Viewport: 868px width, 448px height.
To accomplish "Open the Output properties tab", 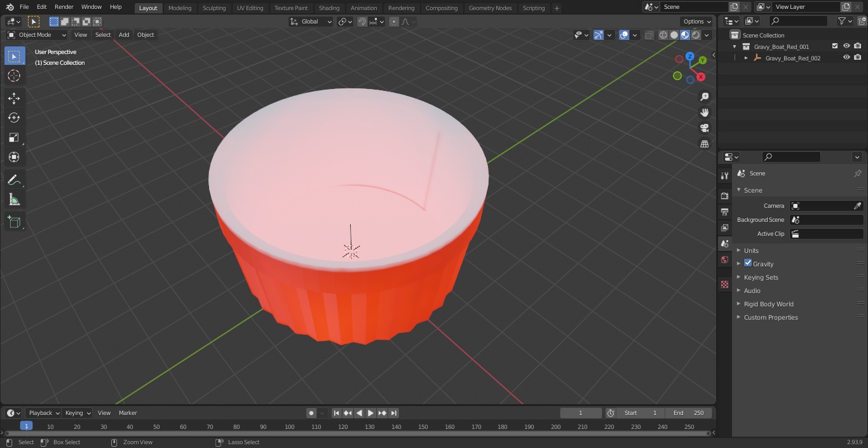I will click(x=724, y=212).
